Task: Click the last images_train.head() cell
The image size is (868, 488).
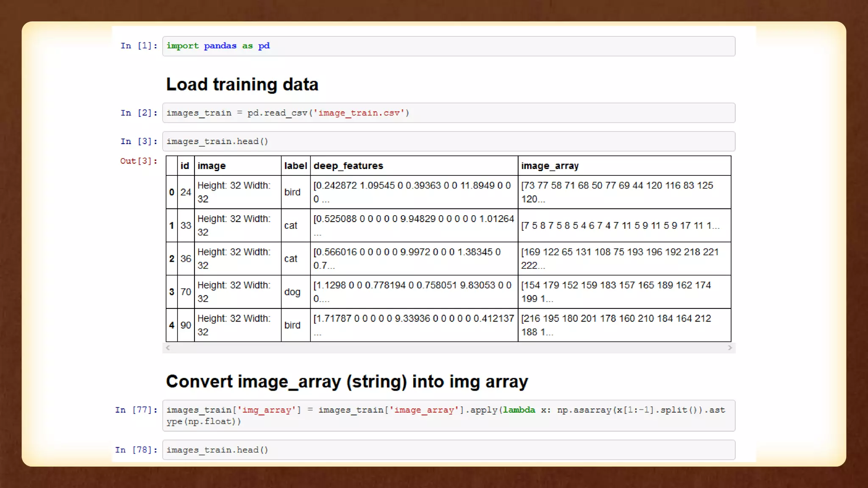Action: coord(448,450)
